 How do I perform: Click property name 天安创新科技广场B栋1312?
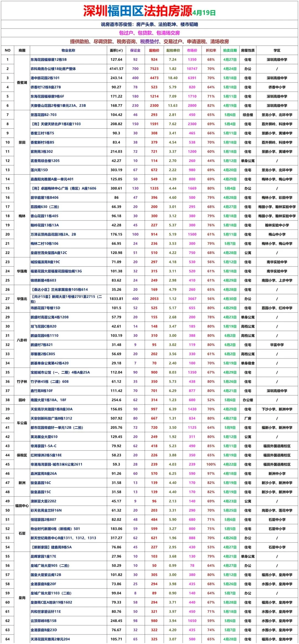coord(51,418)
